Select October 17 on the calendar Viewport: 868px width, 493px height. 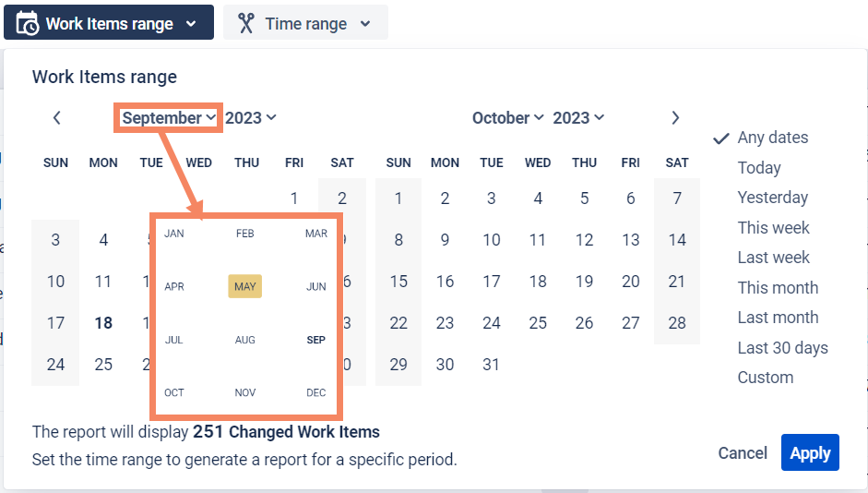click(492, 282)
